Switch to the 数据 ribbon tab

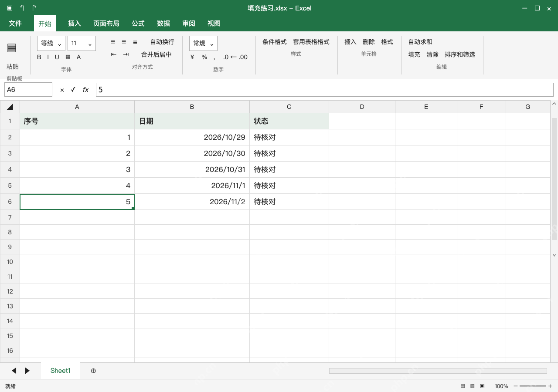pyautogui.click(x=163, y=24)
